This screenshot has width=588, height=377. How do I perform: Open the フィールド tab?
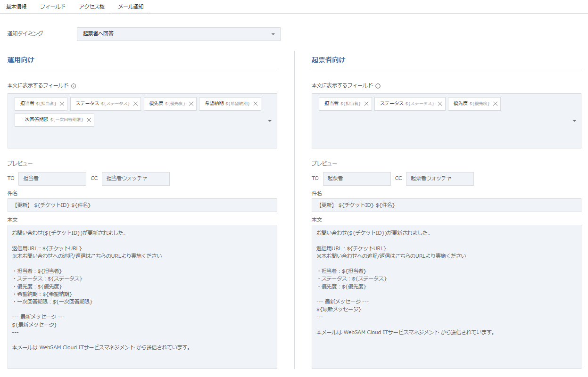52,7
